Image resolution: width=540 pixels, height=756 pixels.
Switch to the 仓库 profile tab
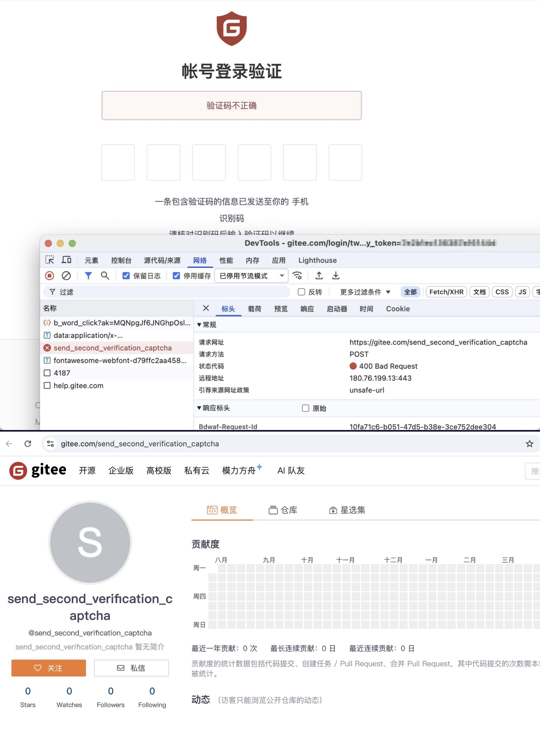pyautogui.click(x=283, y=510)
